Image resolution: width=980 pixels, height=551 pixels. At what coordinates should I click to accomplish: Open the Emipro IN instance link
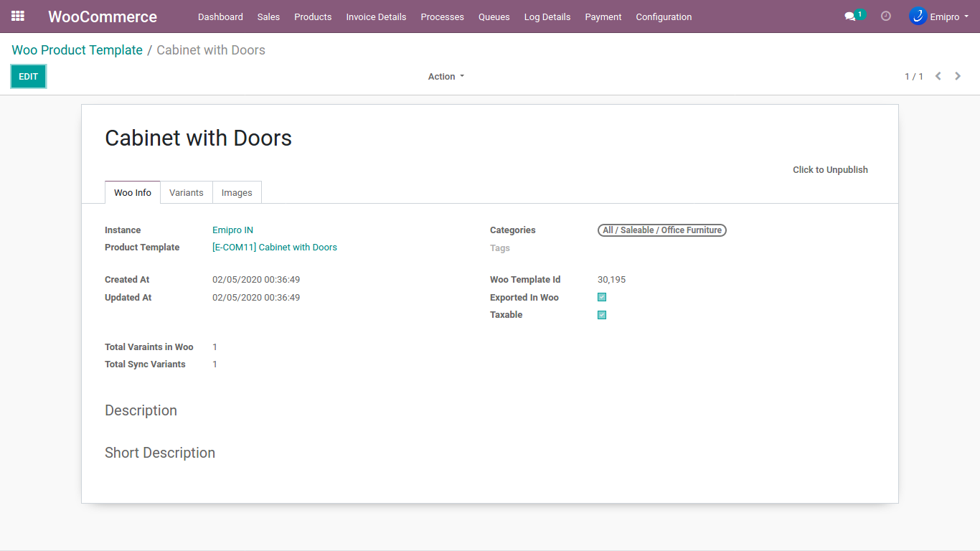point(232,230)
